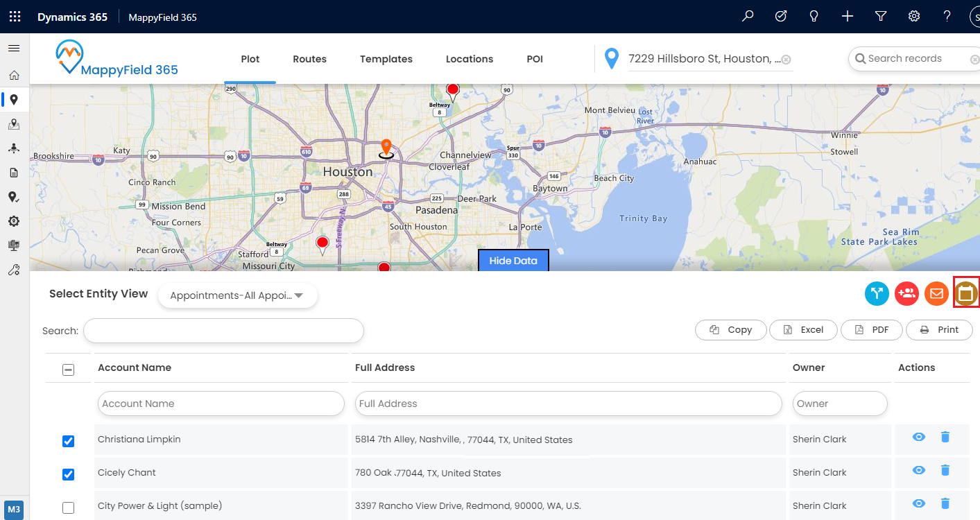The height and width of the screenshot is (520, 980).
Task: Delete the Cicely Chant row
Action: (945, 470)
